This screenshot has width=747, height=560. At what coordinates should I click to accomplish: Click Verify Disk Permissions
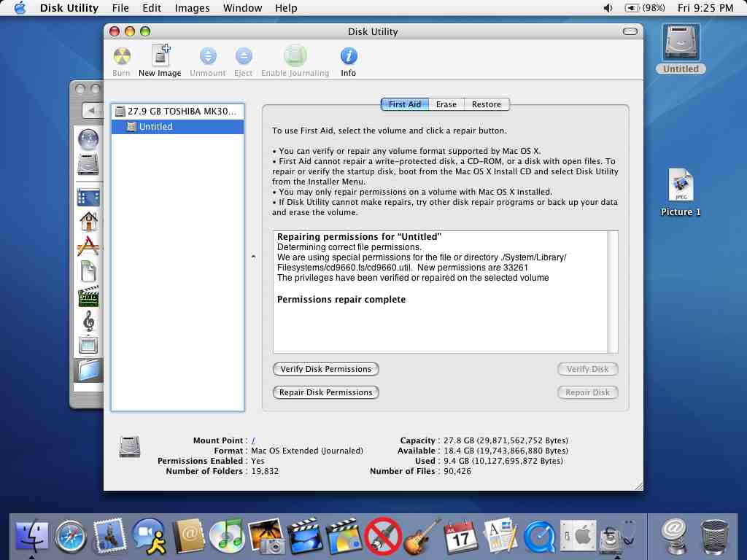326,369
